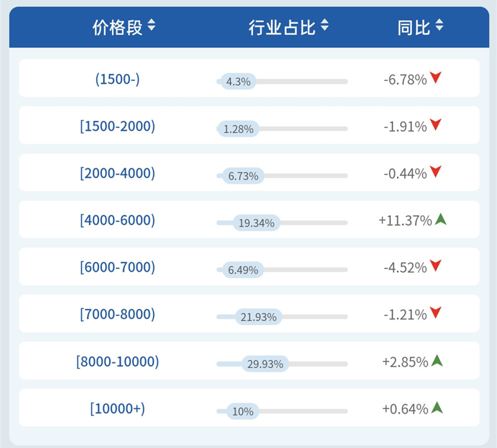Viewport: 497px width, 448px height.
Task: Select the [10000+) price segment label
Action: [x=118, y=408]
